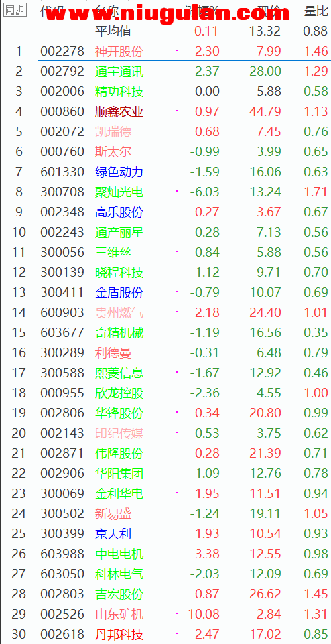Click the 同步 sync button
Image resolution: width=331 pixels, height=644 pixels.
coord(15,11)
